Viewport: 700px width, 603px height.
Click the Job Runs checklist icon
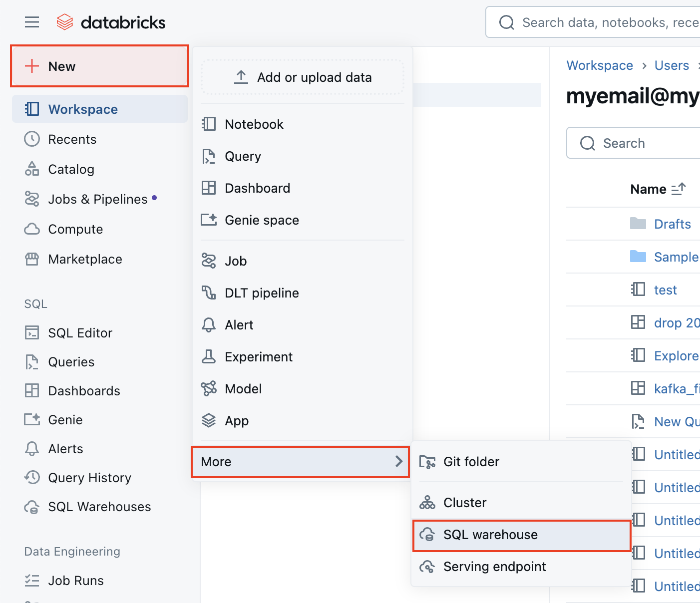tap(32, 581)
